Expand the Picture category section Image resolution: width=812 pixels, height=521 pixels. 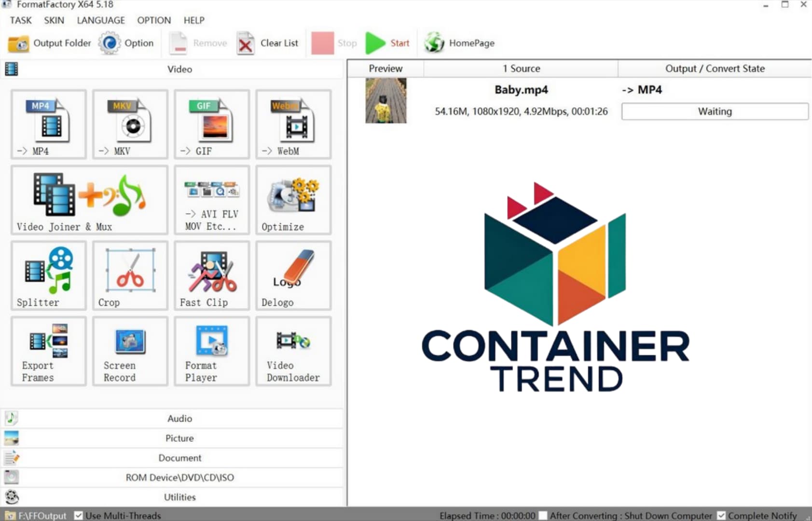pyautogui.click(x=179, y=438)
